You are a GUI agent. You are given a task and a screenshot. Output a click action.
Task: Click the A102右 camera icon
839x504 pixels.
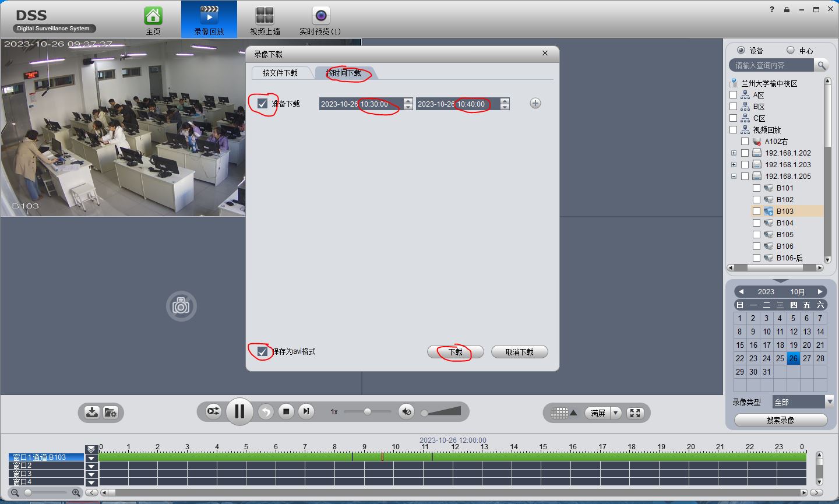[x=757, y=142]
